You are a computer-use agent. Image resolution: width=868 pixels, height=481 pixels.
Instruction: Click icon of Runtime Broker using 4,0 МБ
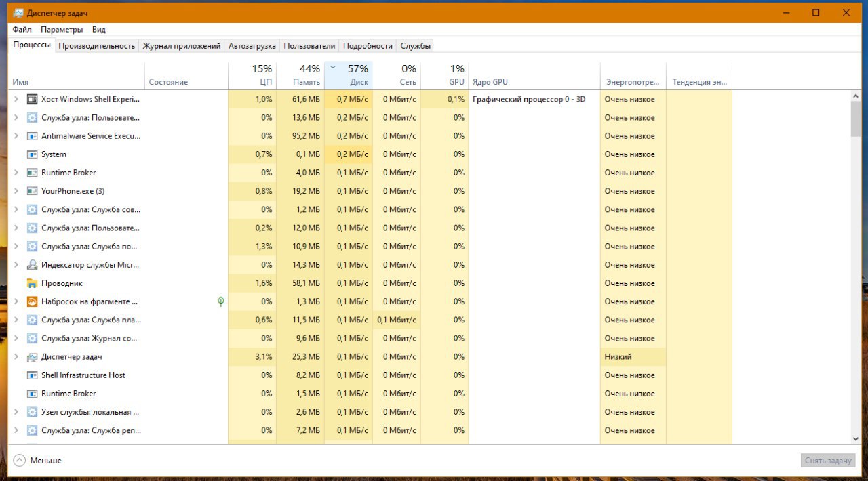[x=32, y=173]
